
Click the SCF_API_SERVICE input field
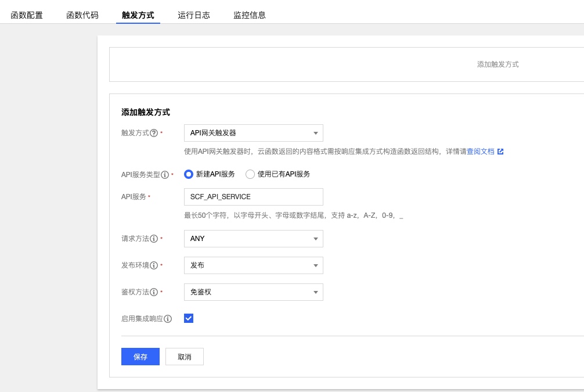pos(253,197)
